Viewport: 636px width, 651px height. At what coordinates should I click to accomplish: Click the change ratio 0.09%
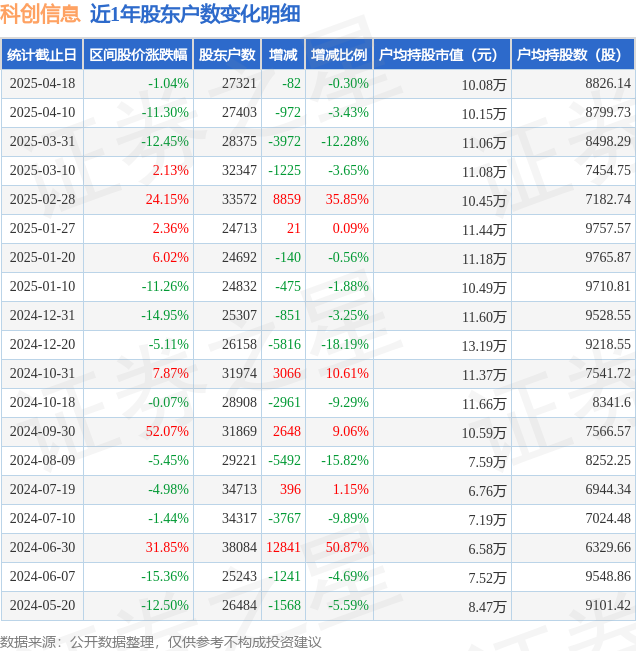[x=350, y=229]
